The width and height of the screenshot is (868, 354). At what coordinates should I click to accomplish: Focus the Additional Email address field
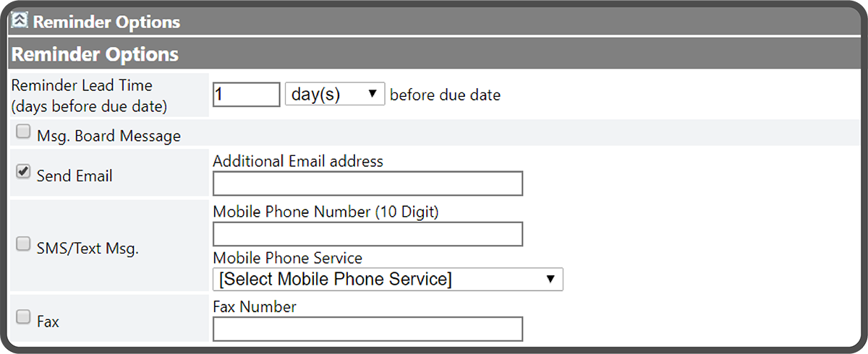[x=367, y=184]
